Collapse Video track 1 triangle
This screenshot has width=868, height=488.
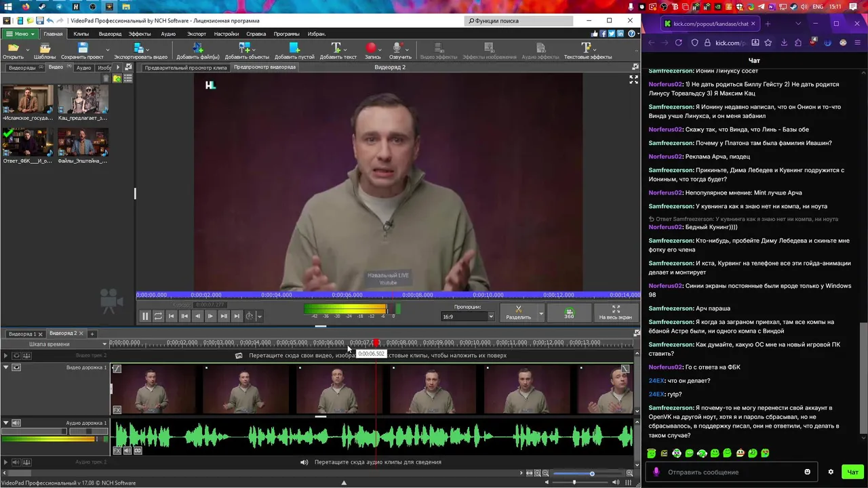(x=5, y=367)
